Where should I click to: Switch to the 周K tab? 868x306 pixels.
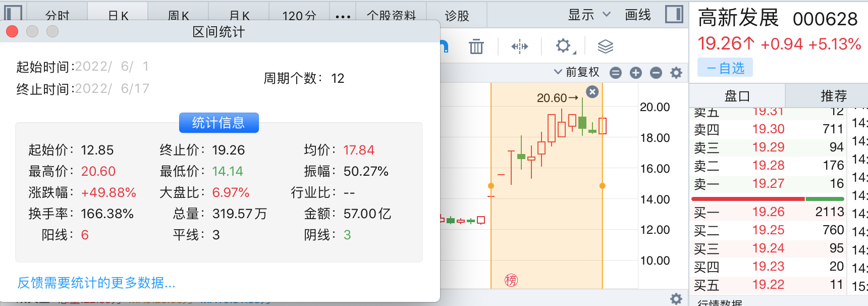tap(178, 15)
